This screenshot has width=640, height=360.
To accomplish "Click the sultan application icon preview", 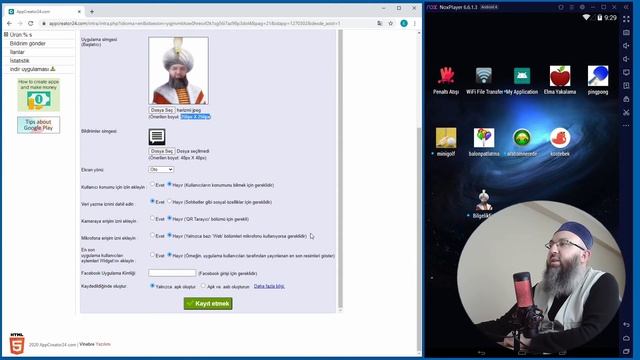I will (178, 71).
